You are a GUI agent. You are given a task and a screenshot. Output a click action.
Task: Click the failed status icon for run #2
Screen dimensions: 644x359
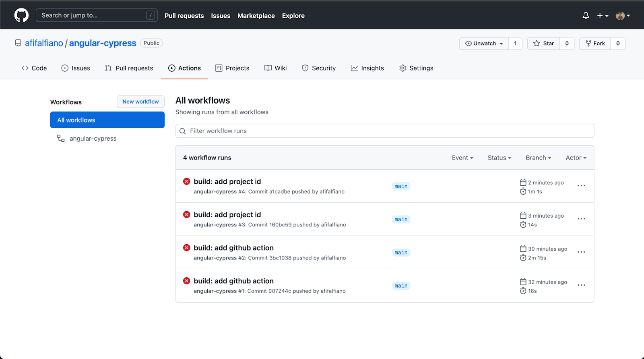[x=187, y=247]
